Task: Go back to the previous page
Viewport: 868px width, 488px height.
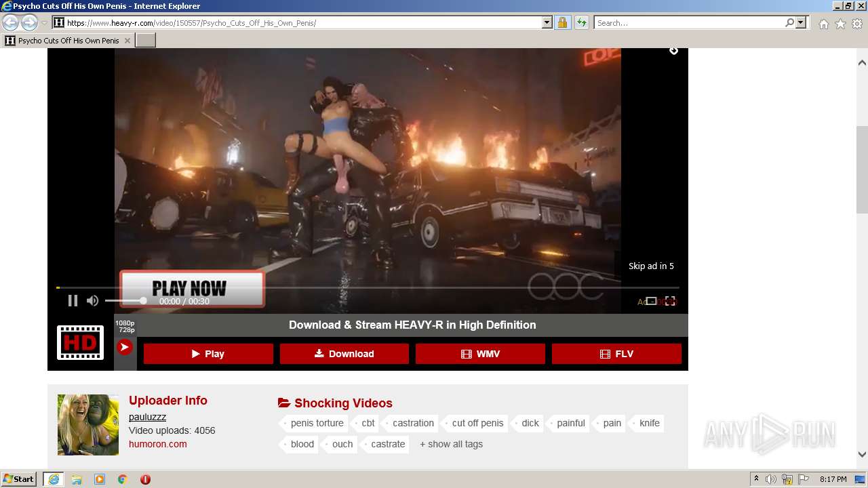Action: (10, 23)
